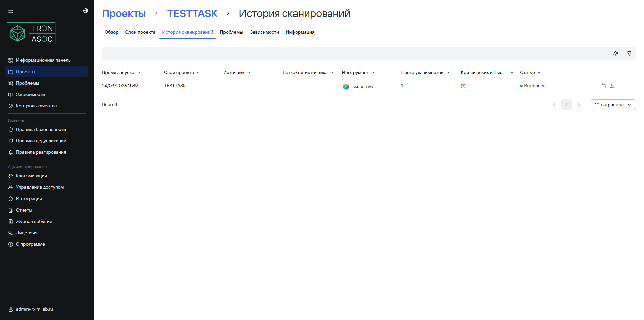Click the hamburger menu icon
The image size is (644, 320).
pos(11,10)
